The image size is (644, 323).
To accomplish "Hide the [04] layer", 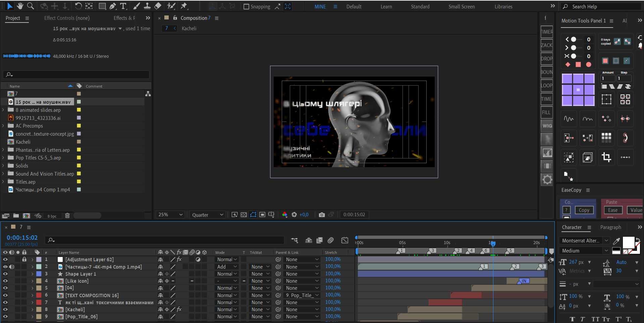I will pos(5,288).
